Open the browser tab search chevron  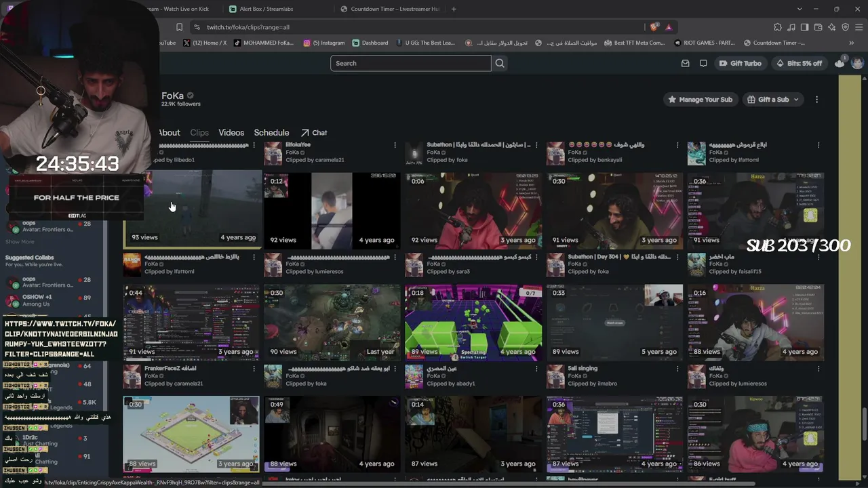800,9
